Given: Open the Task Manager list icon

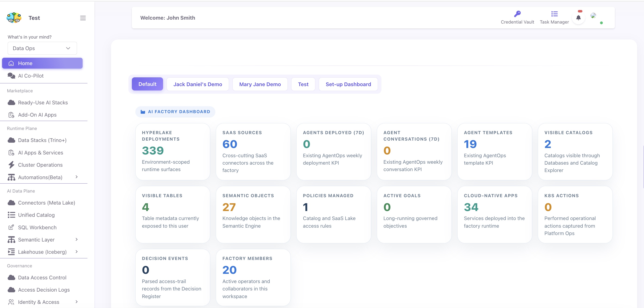Looking at the screenshot, I should (554, 14).
